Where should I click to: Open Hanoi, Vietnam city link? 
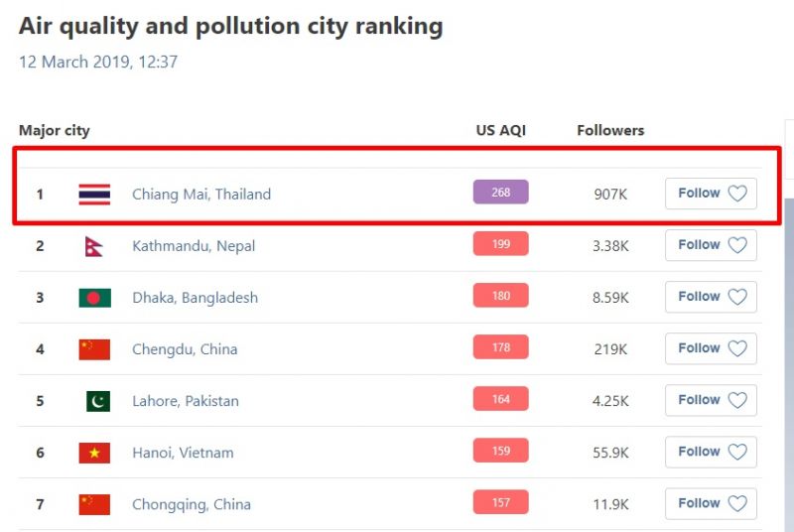[183, 453]
